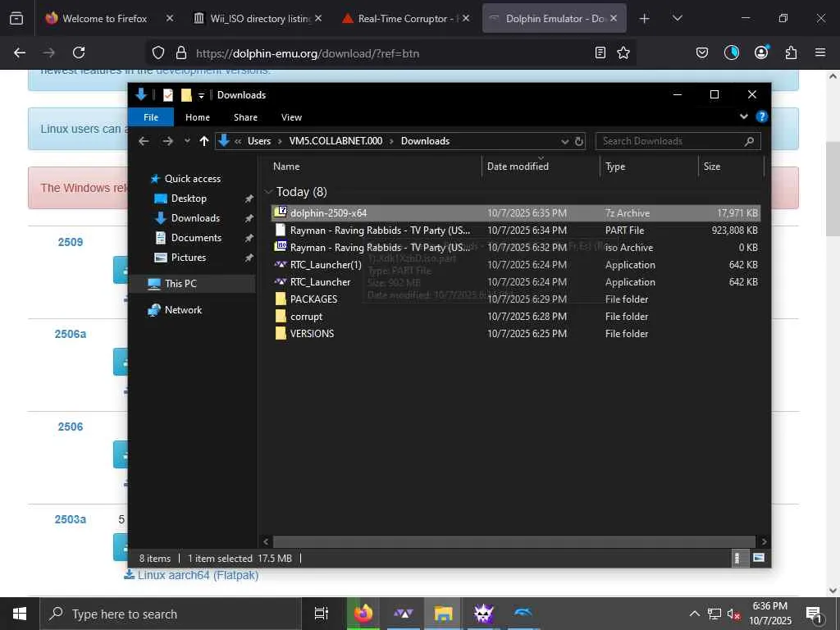Switch to Wii_ISO directory listing tab

tap(258, 18)
